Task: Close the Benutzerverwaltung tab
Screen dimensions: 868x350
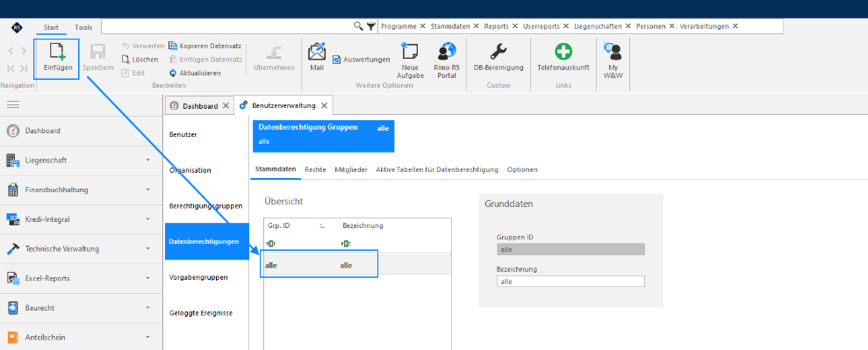Action: 325,105
